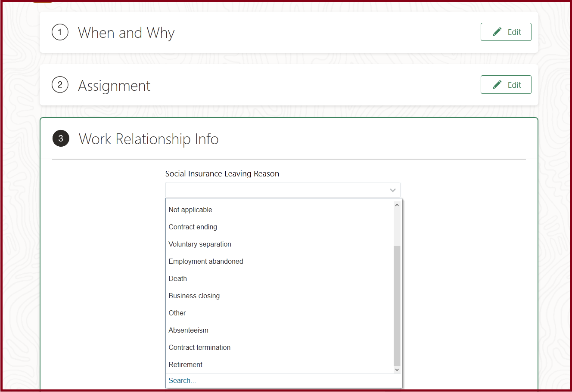Choose 'Retirement' as leaving reason
The height and width of the screenshot is (392, 572).
[x=186, y=365]
